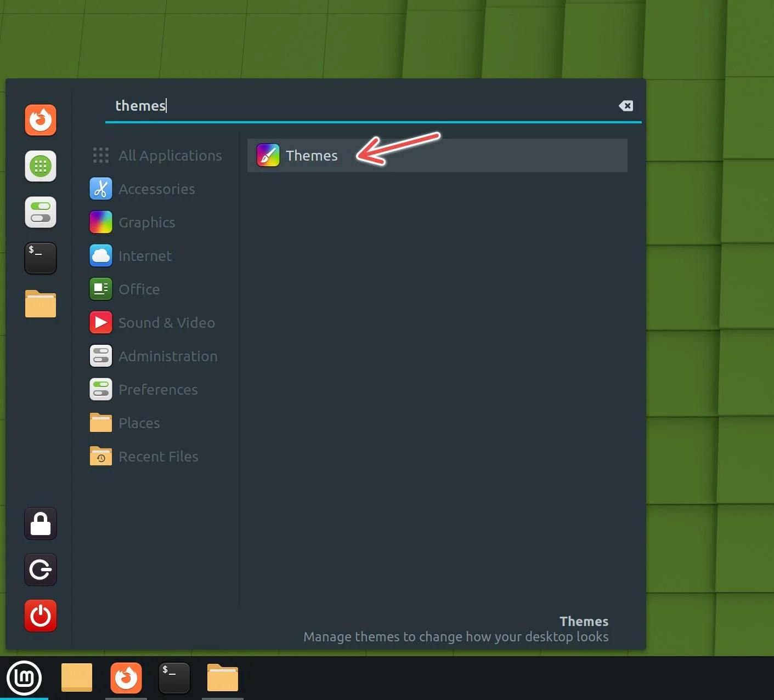Open System Settings from the favorites sidebar
Viewport: 774px width, 700px height.
(x=41, y=212)
